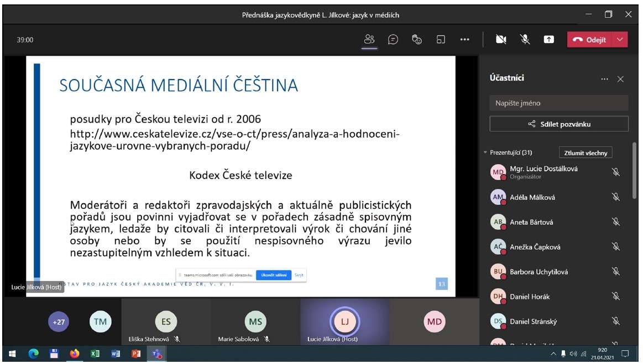Click mic icon for Daniel Stránský

[615, 321]
